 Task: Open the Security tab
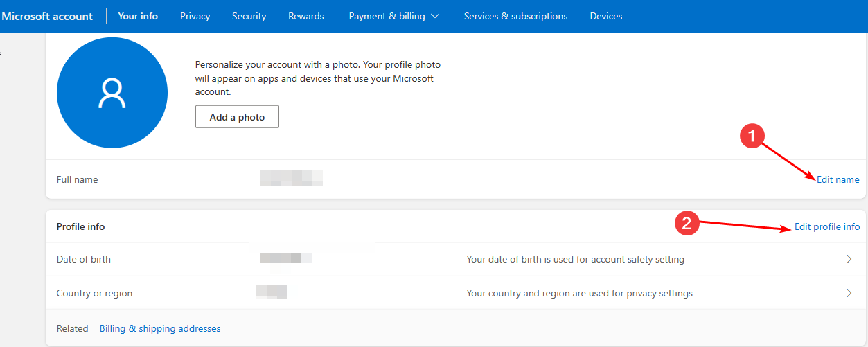click(249, 16)
